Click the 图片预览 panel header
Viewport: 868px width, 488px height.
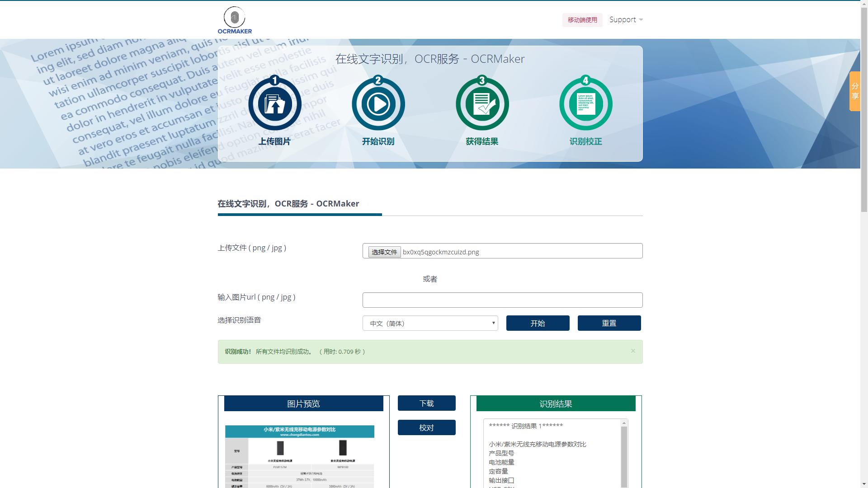(304, 404)
